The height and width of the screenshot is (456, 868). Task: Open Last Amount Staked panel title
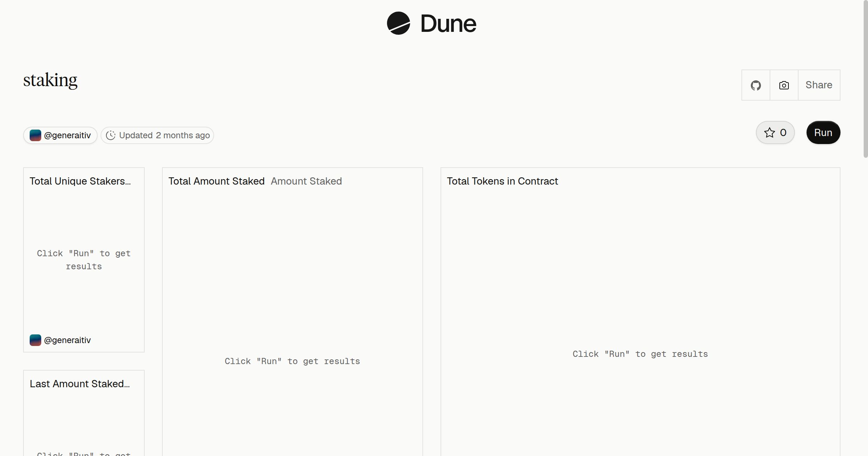click(x=80, y=384)
